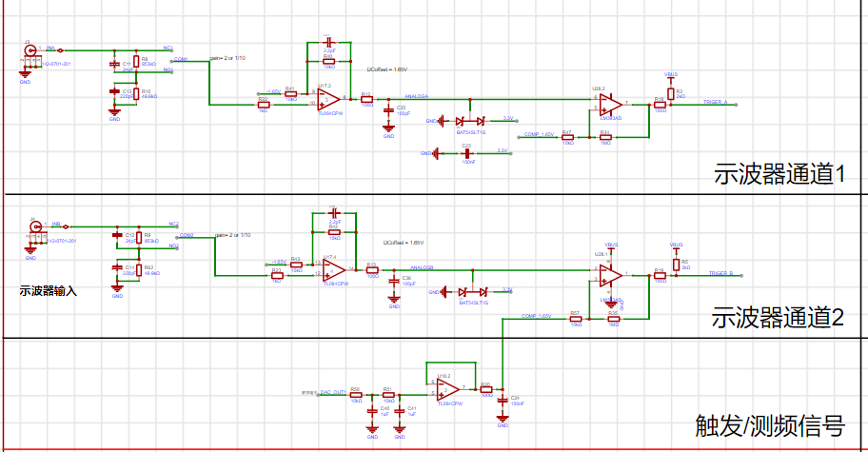This screenshot has width=868, height=452.
Task: Select resistor R12 100Ω symbol
Action: click(x=367, y=100)
